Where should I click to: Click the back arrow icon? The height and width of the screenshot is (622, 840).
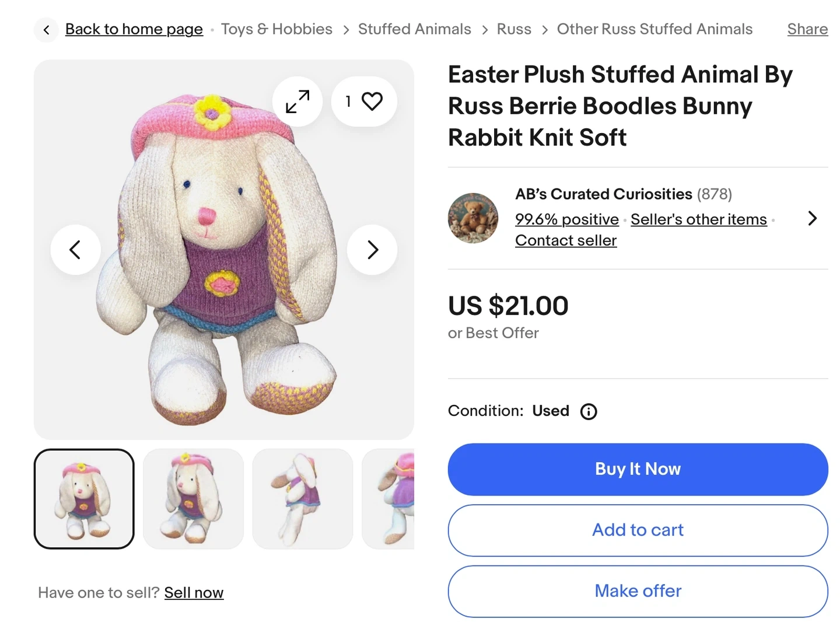tap(46, 30)
